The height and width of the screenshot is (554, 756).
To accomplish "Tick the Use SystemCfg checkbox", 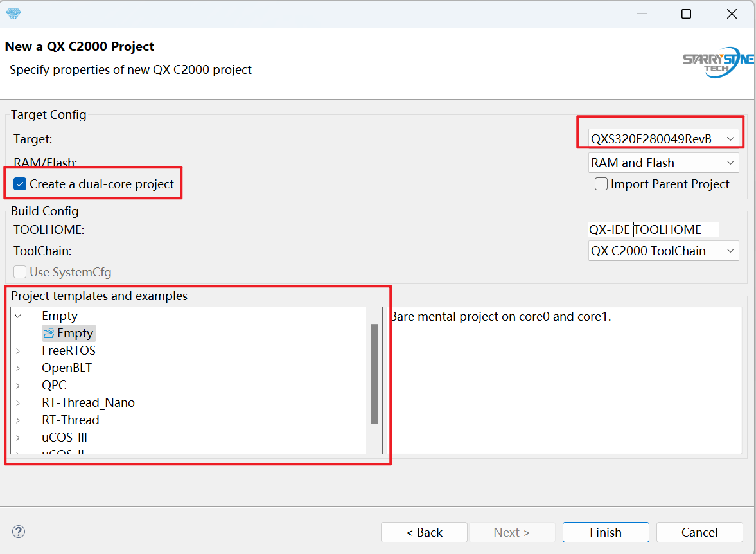I will [20, 272].
